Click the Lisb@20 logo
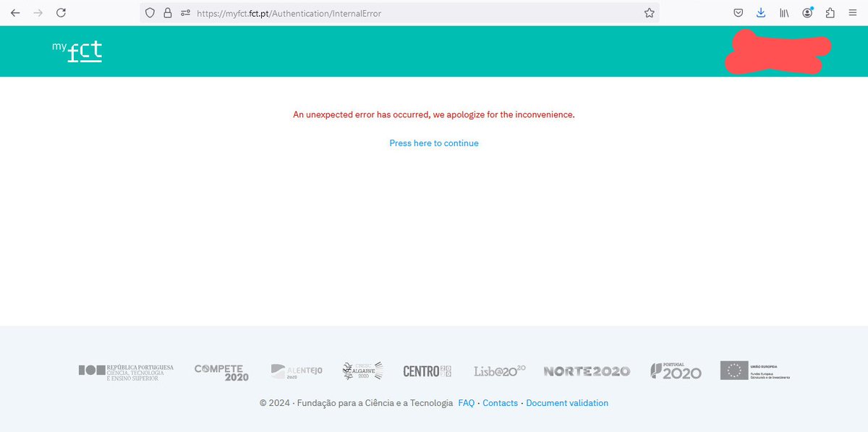The width and height of the screenshot is (868, 432). [500, 370]
